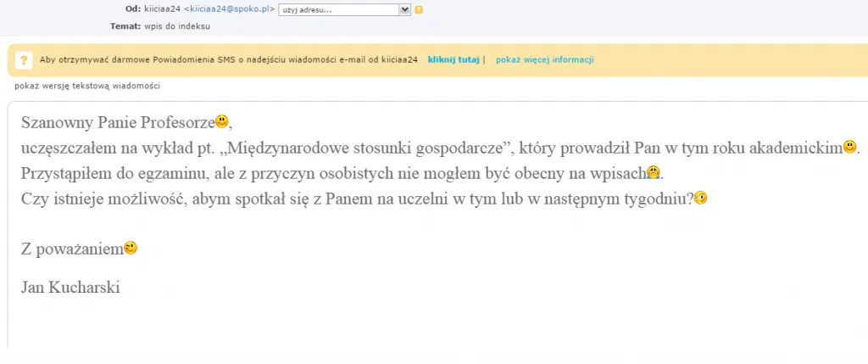Click the yellow help icon beside address dropdown
This screenshot has width=868, height=364.
[419, 9]
